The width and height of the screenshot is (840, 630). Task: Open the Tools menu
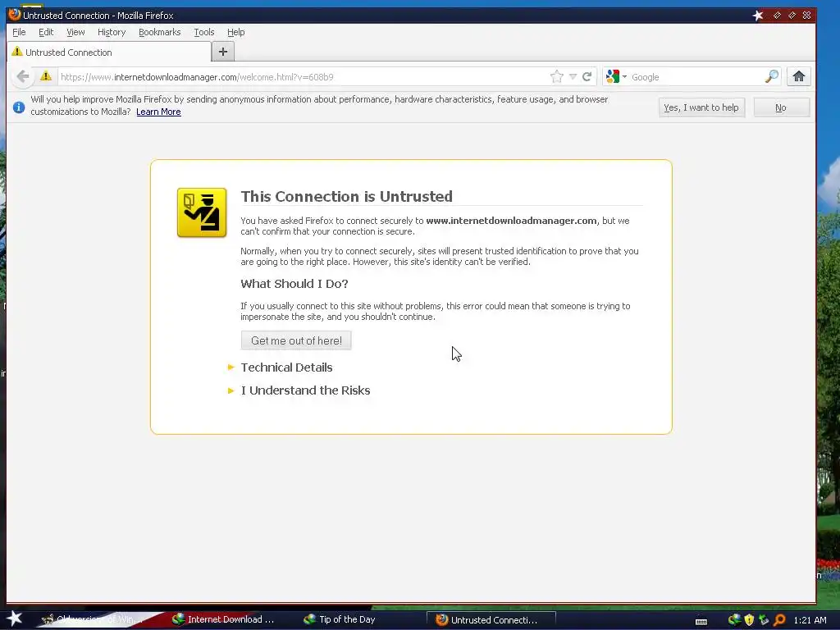pos(204,32)
